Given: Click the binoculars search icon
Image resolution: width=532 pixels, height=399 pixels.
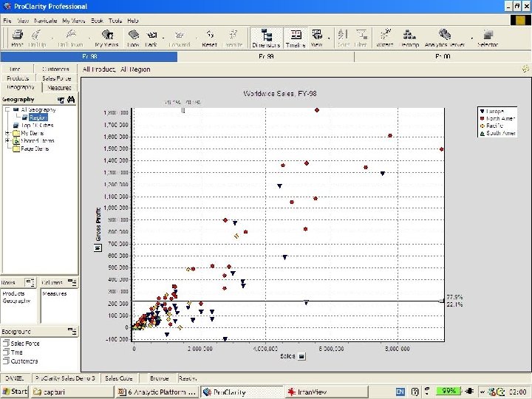Looking at the screenshot, I should (x=71, y=100).
